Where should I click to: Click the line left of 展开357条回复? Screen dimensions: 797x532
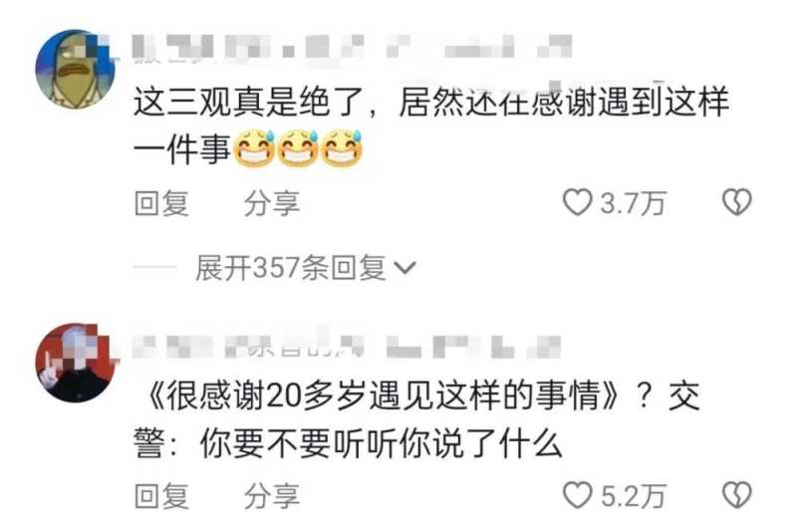pyautogui.click(x=154, y=268)
